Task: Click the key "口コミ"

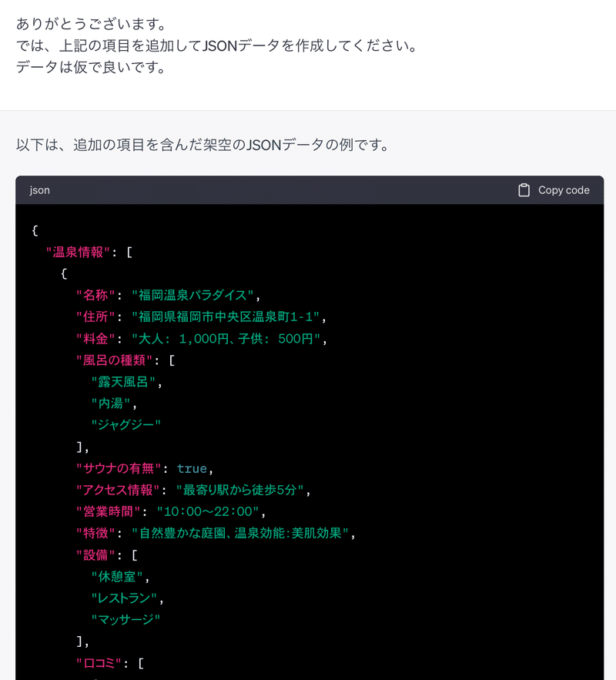Action: click(99, 663)
